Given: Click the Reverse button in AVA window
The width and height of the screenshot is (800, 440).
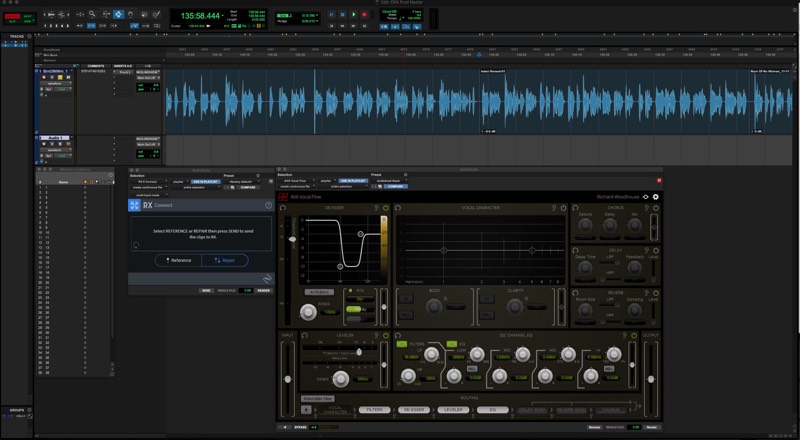Looking at the screenshot, I should click(594, 427).
